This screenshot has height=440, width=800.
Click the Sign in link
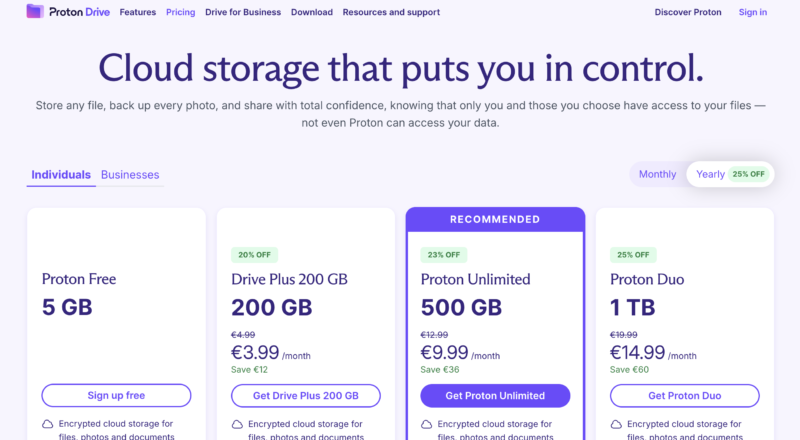[753, 12]
